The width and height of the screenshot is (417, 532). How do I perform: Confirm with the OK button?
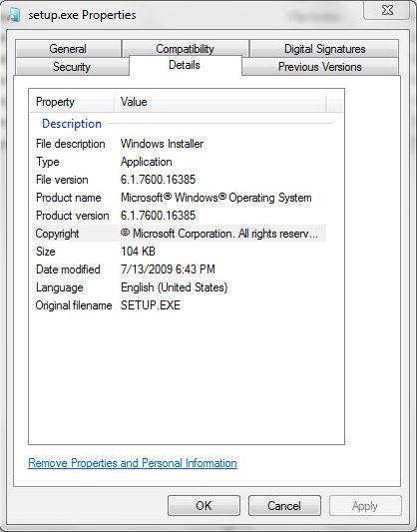[204, 505]
